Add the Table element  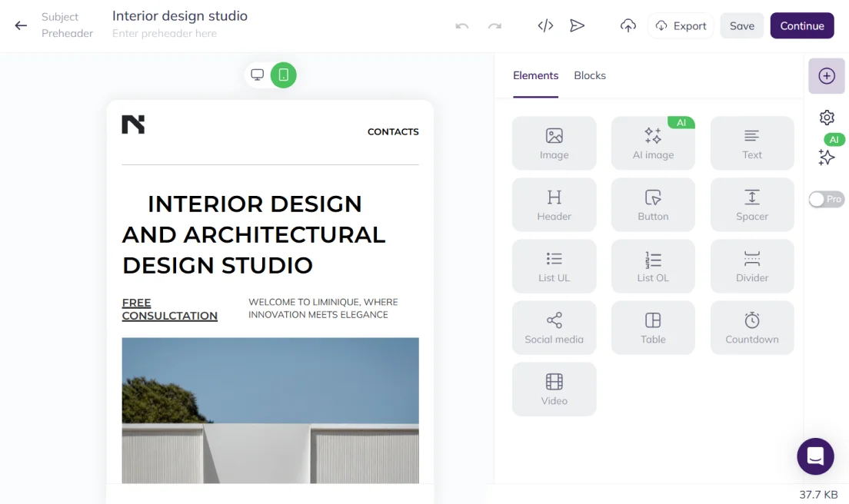point(653,328)
